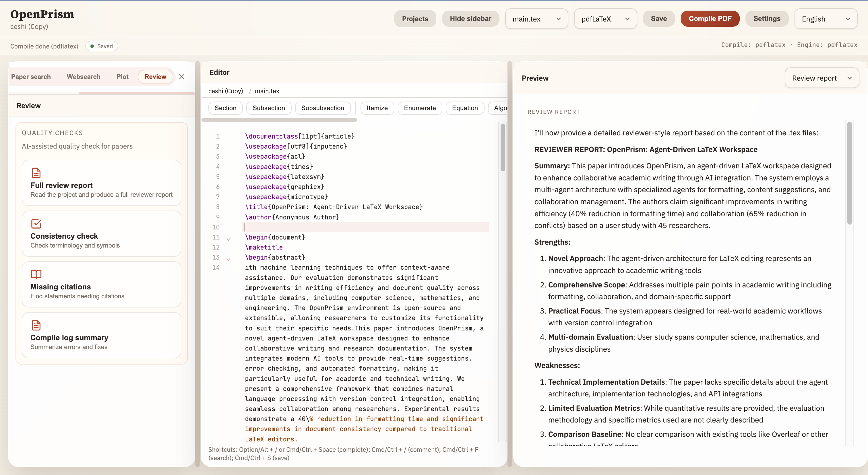This screenshot has width=868, height=475.
Task: Click the editor vertical scrollbar
Action: coord(503,147)
